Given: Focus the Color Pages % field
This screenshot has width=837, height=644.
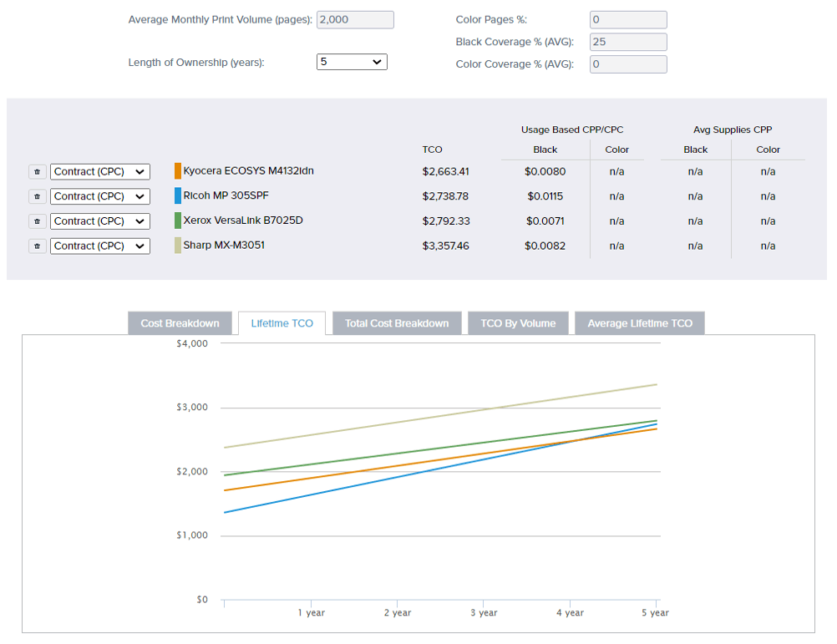Looking at the screenshot, I should pyautogui.click(x=628, y=20).
